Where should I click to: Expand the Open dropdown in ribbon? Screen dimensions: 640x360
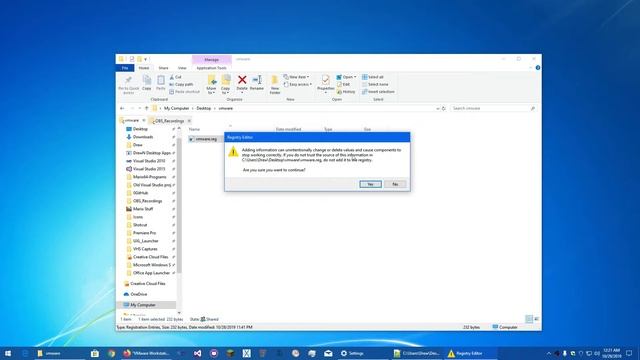(x=346, y=77)
